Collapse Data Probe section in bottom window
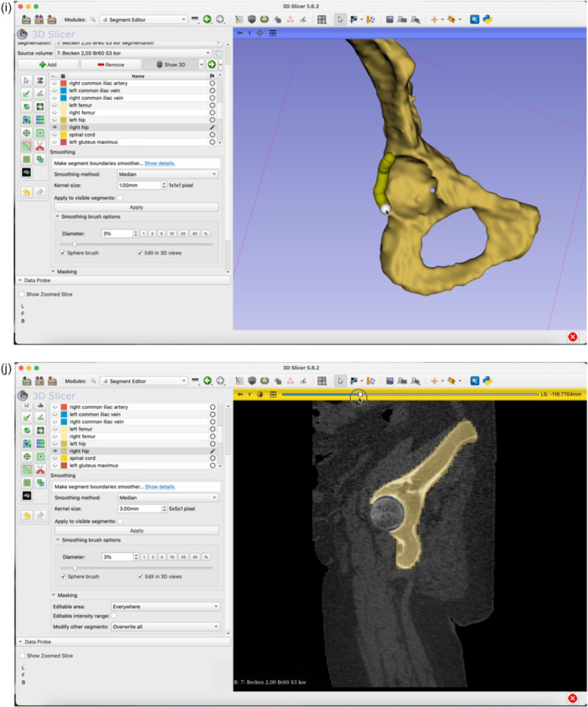The image size is (588, 707). [20, 642]
